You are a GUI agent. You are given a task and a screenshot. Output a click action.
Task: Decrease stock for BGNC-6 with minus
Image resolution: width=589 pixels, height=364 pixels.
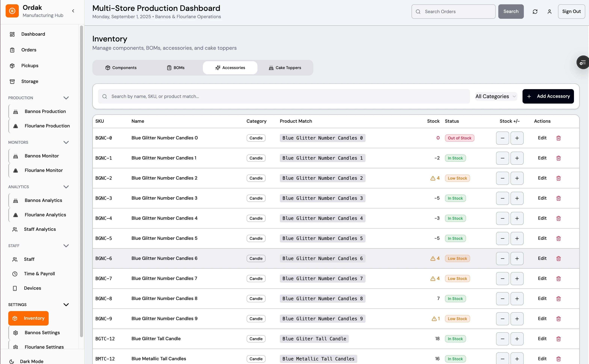(502, 259)
